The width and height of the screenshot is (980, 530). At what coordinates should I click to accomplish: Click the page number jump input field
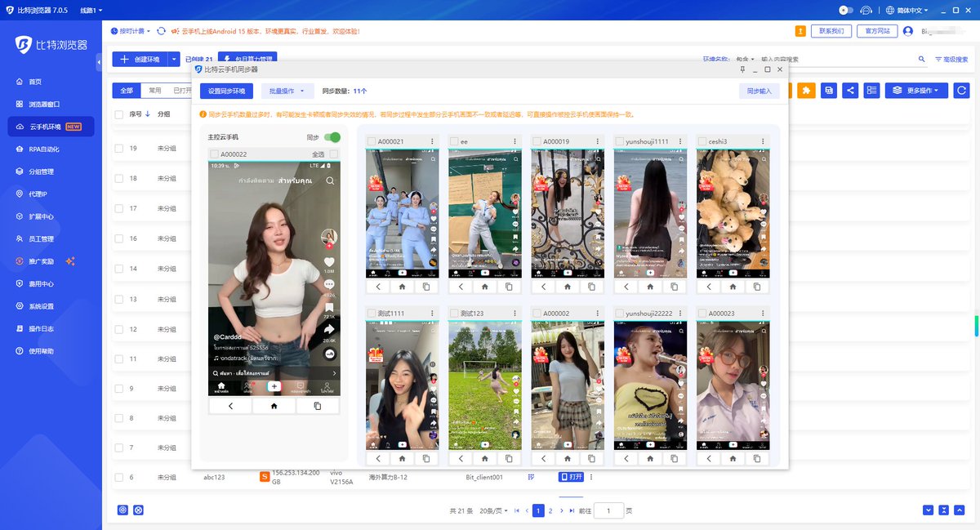(x=608, y=510)
